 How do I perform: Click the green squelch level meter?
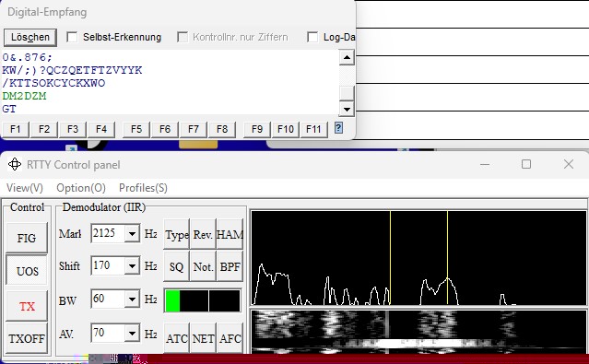[203, 300]
